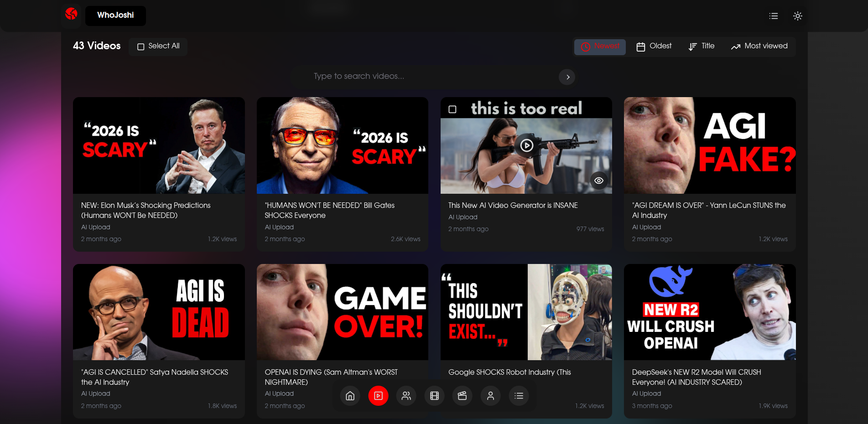This screenshot has width=868, height=424.
Task: Open title 'Google SHOCKS Robot Industry'
Action: tap(509, 372)
